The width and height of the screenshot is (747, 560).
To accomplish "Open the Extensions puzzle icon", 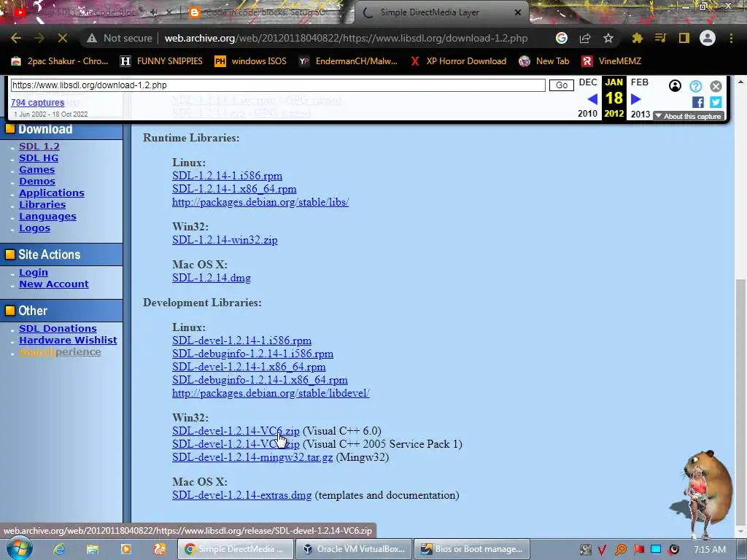I will coord(638,38).
